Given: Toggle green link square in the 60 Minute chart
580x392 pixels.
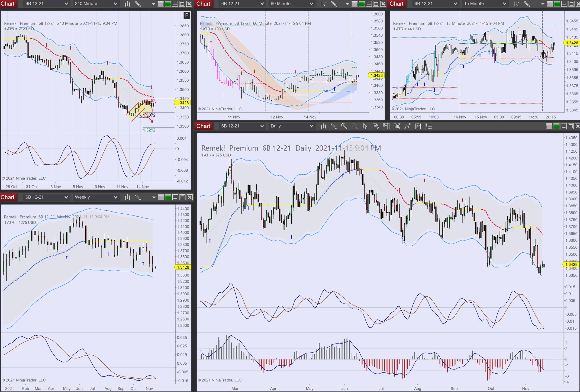Looking at the screenshot, I should (x=362, y=4).
